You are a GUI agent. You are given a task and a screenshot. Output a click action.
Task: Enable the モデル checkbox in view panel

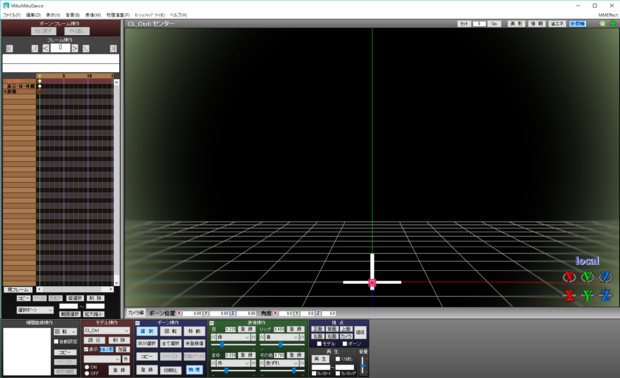coord(319,344)
